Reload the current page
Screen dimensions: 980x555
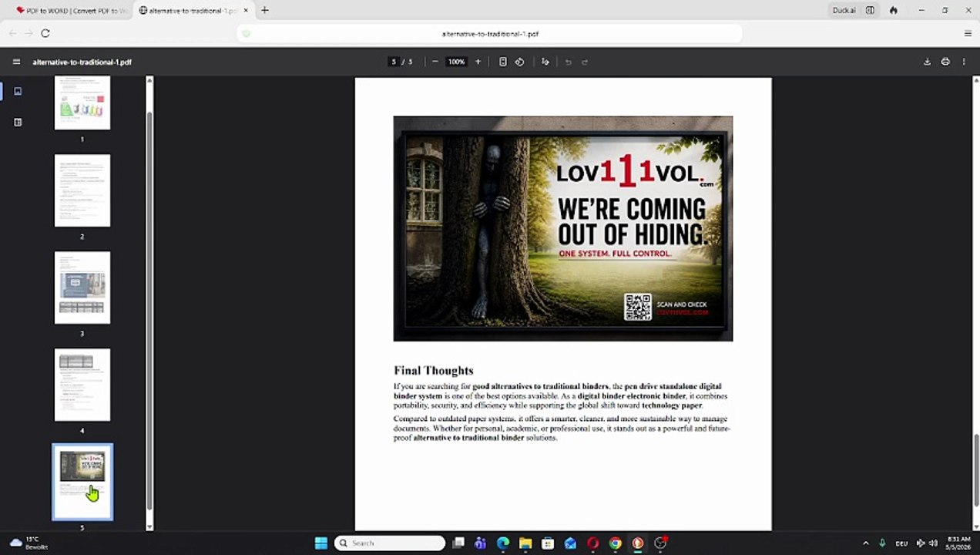[45, 33]
